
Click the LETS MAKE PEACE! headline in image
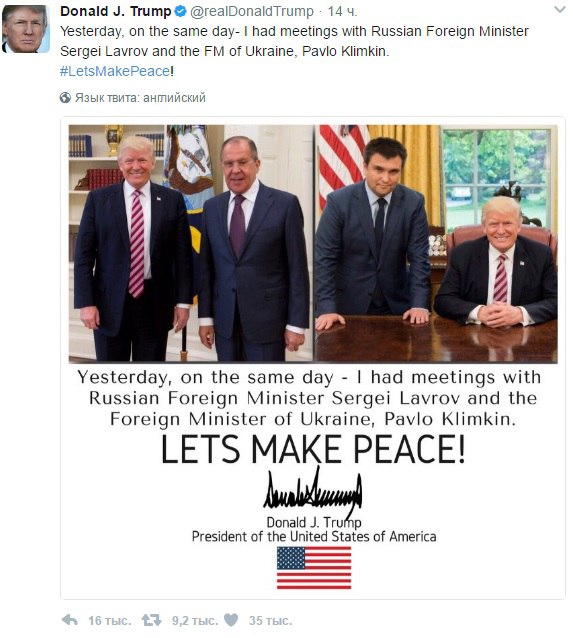coord(313,450)
